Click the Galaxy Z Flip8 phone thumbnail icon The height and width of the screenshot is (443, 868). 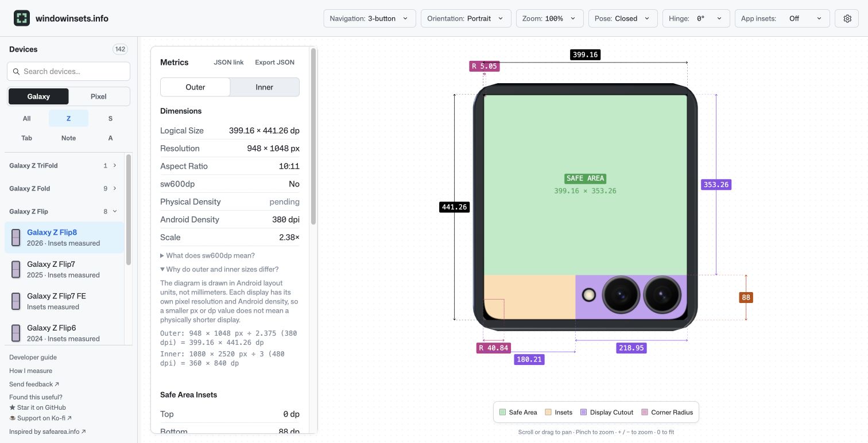[x=16, y=238]
